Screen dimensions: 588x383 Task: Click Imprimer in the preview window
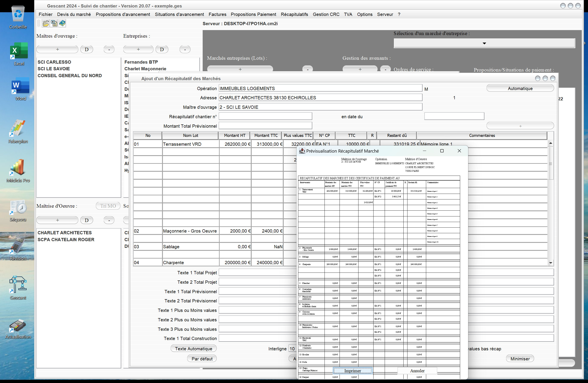click(x=352, y=371)
